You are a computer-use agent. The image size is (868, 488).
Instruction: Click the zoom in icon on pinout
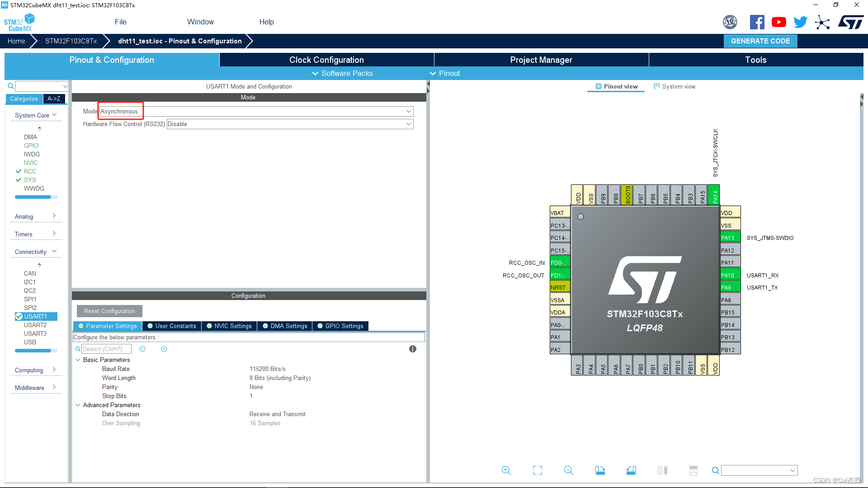pos(505,470)
